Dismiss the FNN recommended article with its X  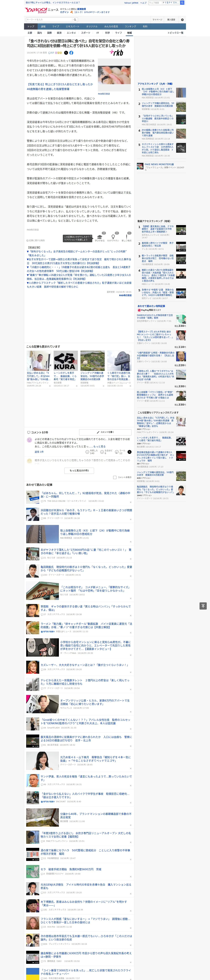[50, 386]
